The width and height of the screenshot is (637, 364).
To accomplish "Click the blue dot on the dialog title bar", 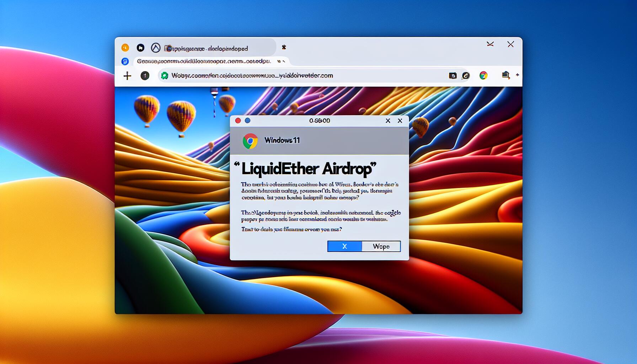I will [x=248, y=121].
